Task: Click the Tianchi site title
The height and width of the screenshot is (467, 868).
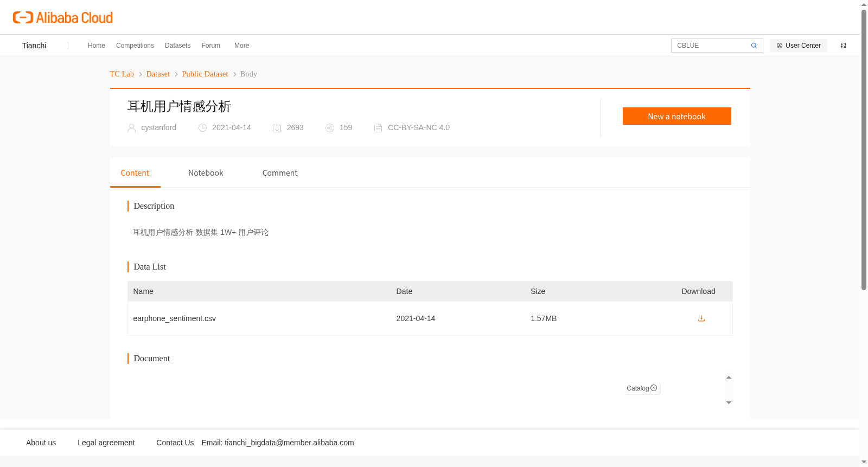Action: point(34,46)
